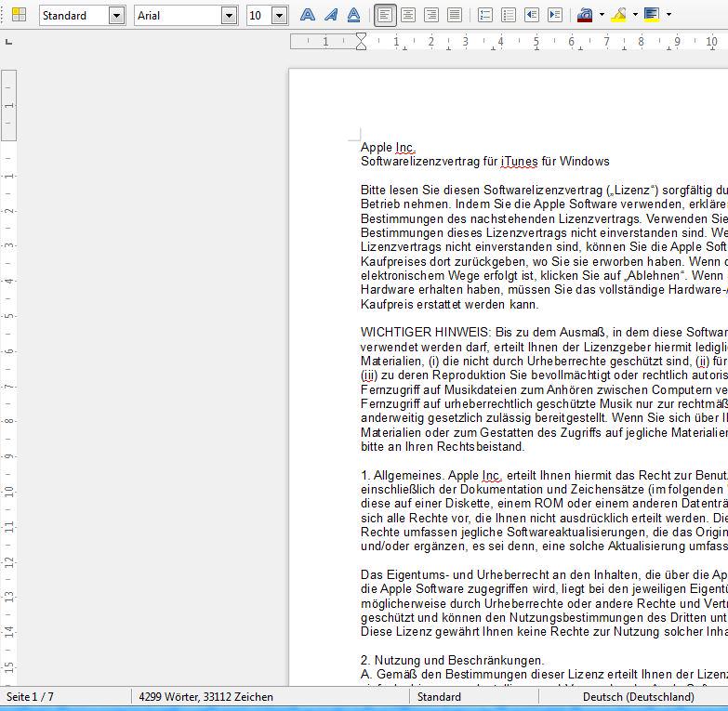Open the paragraph style list arrow

(117, 16)
